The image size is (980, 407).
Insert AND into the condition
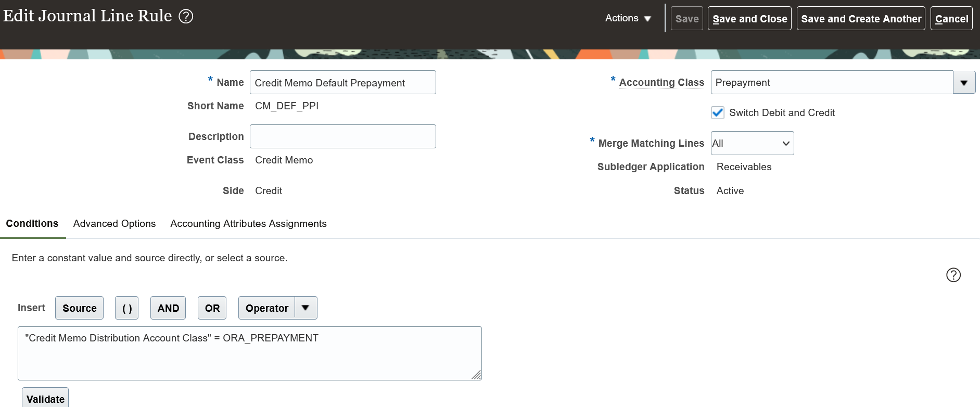168,308
